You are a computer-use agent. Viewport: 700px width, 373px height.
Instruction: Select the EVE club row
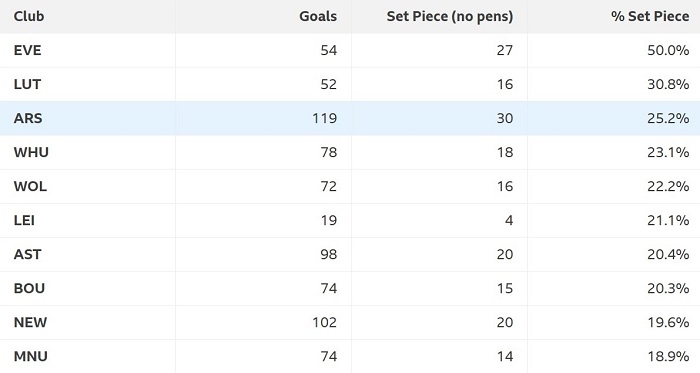point(350,50)
